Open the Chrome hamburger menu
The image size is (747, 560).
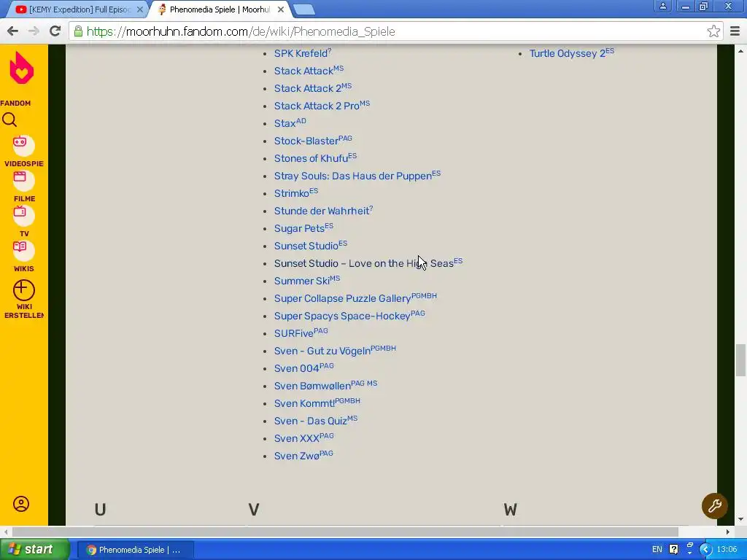(x=735, y=31)
